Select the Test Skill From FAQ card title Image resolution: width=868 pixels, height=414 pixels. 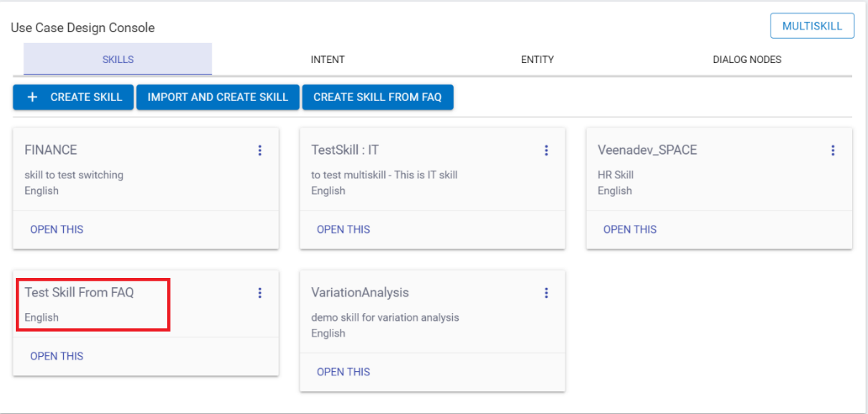click(x=80, y=292)
